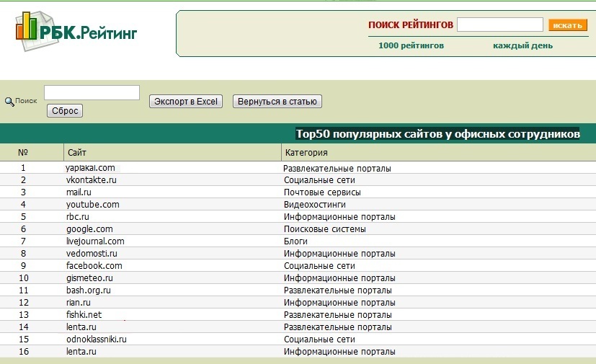The image size is (596, 364).
Task: Click Развлекательные порталы in yaplakal.com row
Action: point(337,169)
